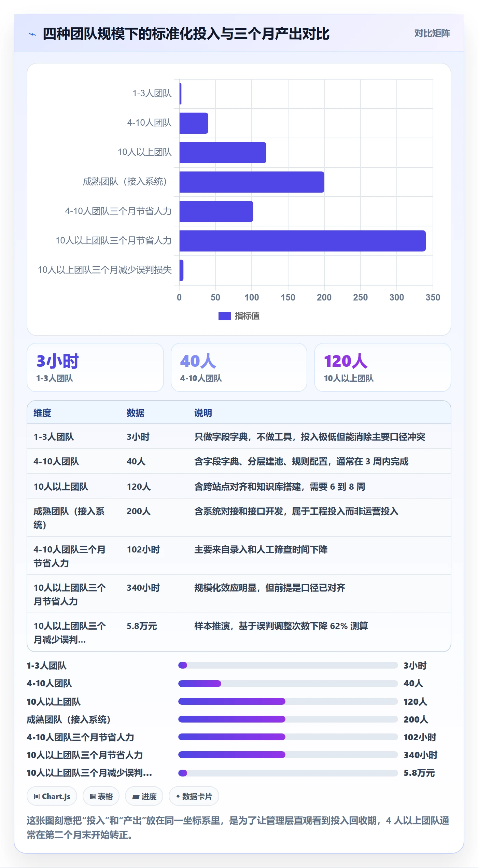Viewport: 478px width, 868px height.
Task: Click the chart bar for 成熟团队（接入系统）
Action: click(252, 182)
